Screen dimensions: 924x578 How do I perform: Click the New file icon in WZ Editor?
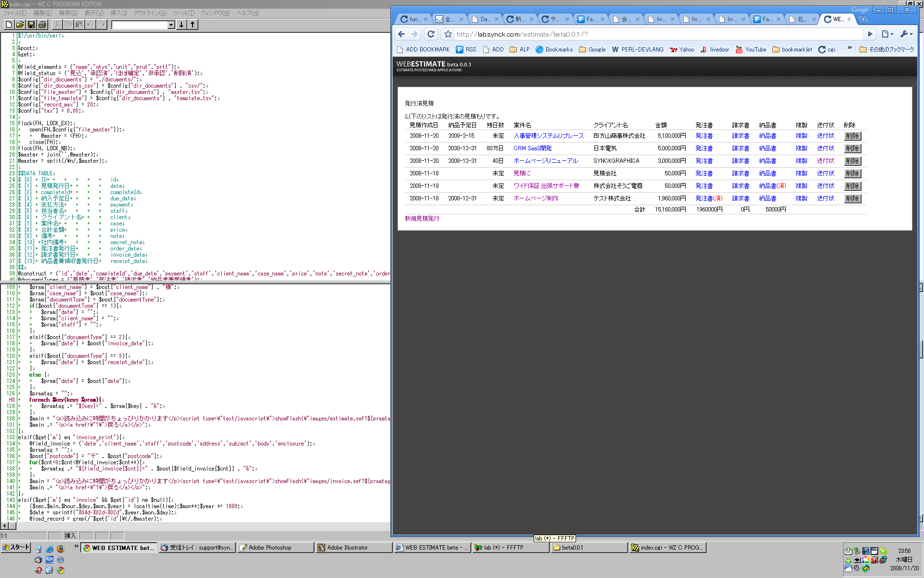point(8,25)
